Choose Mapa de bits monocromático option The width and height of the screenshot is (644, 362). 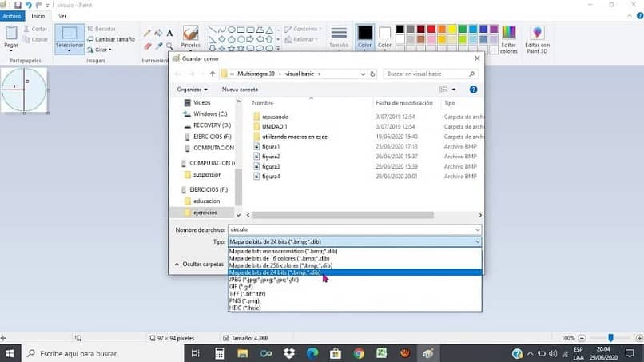tap(355, 251)
